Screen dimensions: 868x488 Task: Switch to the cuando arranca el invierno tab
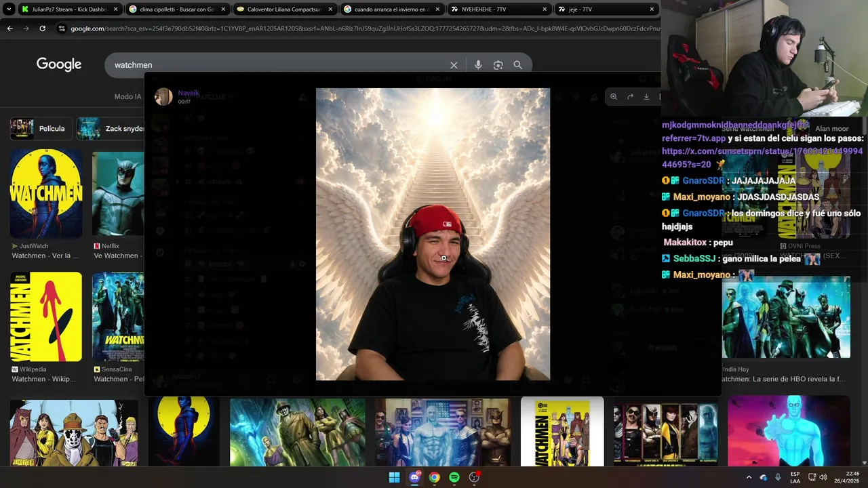pos(392,9)
